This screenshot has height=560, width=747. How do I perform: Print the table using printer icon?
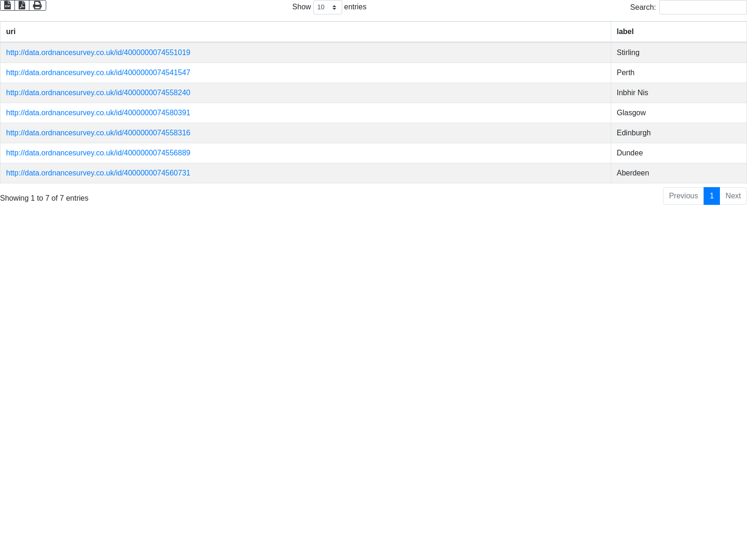point(37,6)
